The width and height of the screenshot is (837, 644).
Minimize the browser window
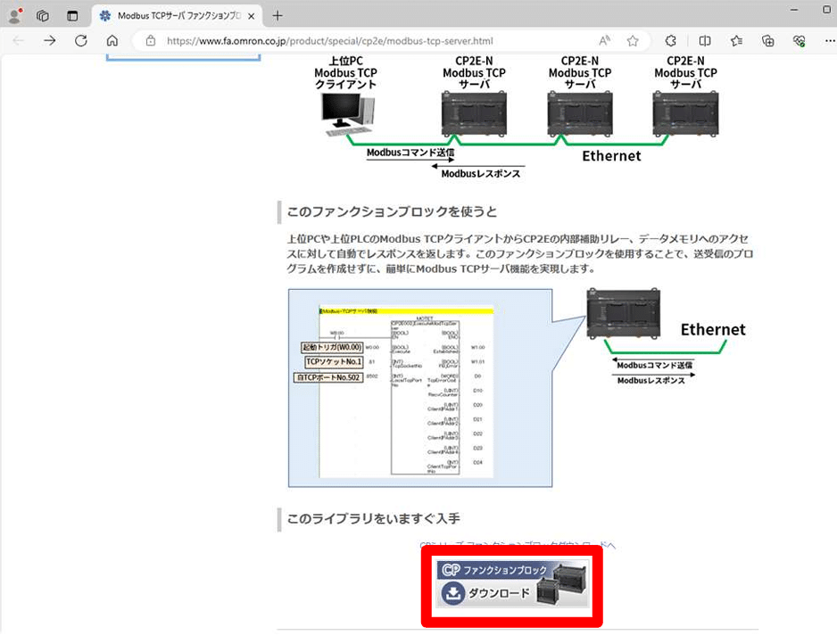pyautogui.click(x=794, y=10)
